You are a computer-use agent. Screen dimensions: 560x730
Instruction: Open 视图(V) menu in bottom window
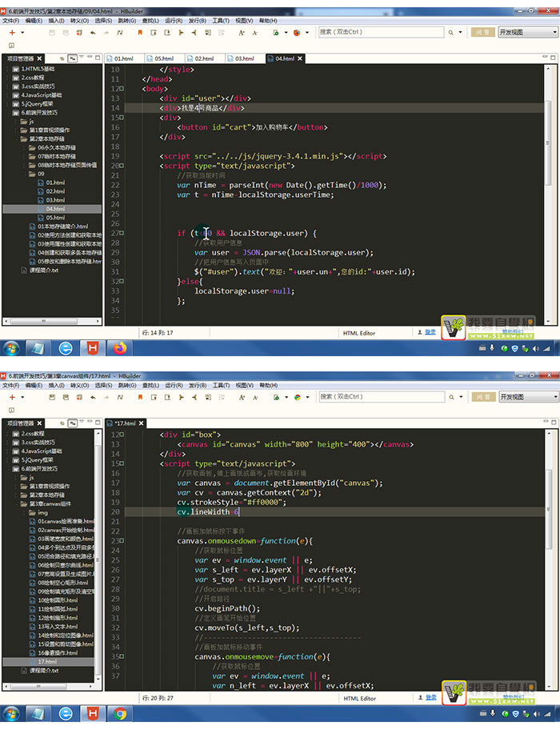[x=244, y=385]
